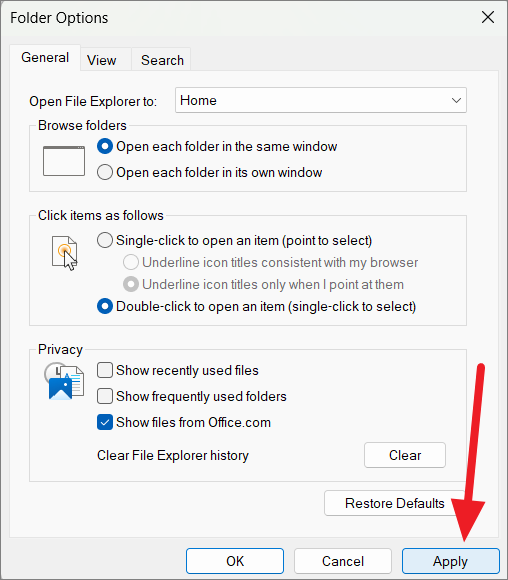508x580 pixels.
Task: Expand the Open File Explorer to dropdown arrow
Action: click(x=456, y=100)
